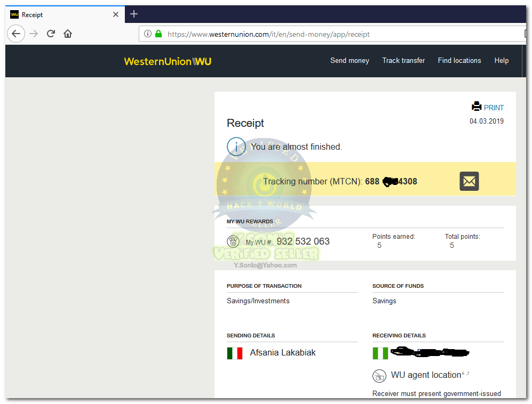This screenshot has width=532, height=404.
Task: Open the Find locations menu item
Action: (x=459, y=60)
